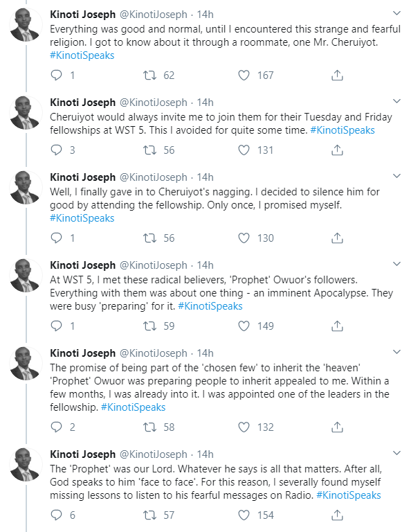The width and height of the screenshot is (411, 532).
Task: Reply to the tweet with 167 likes
Action: pos(56,75)
